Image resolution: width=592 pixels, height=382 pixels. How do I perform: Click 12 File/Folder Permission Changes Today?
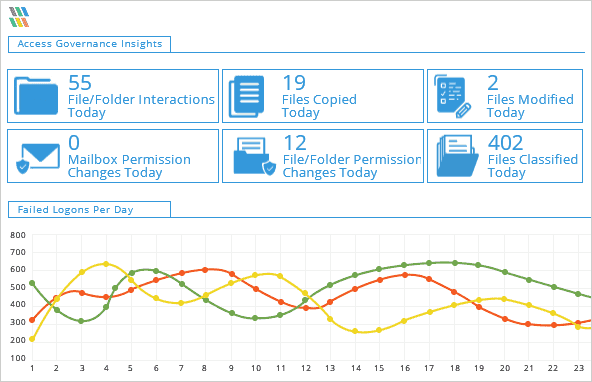pos(352,157)
